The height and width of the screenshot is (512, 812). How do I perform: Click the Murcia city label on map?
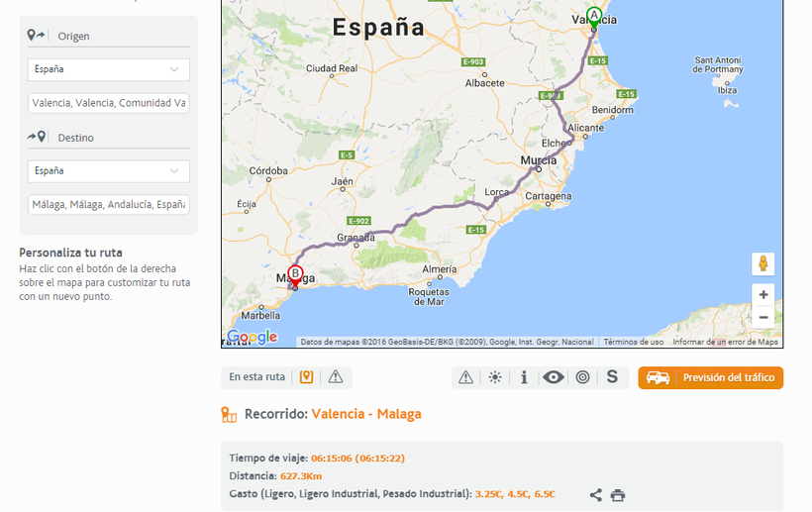pos(539,160)
